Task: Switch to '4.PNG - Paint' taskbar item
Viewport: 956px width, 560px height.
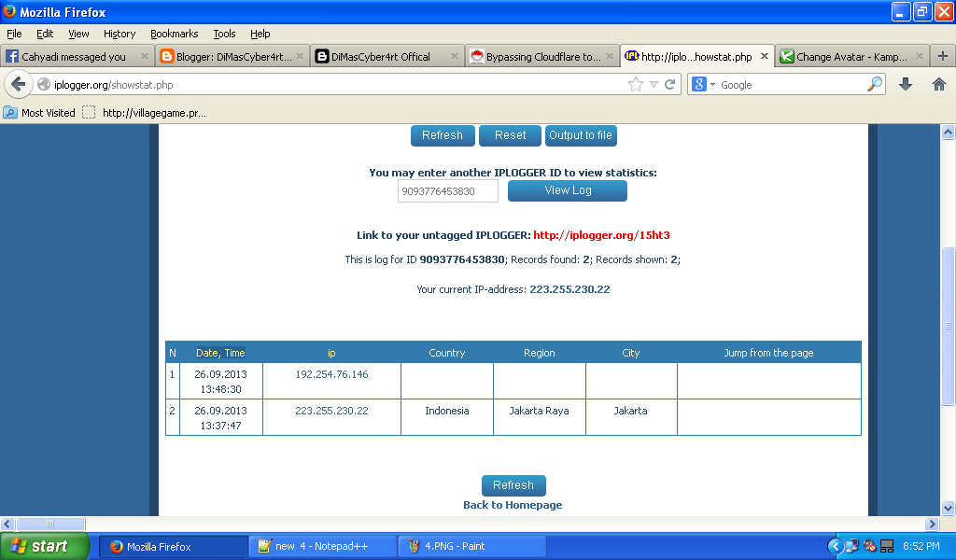Action: (x=471, y=547)
